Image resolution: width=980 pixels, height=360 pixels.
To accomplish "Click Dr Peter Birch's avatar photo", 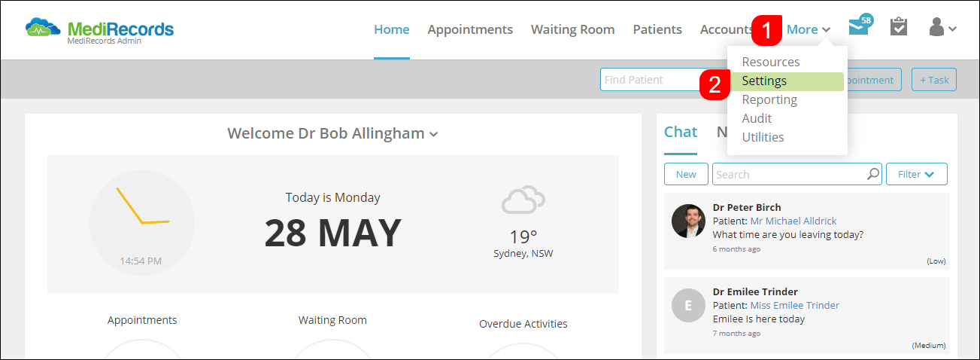I will [688, 221].
